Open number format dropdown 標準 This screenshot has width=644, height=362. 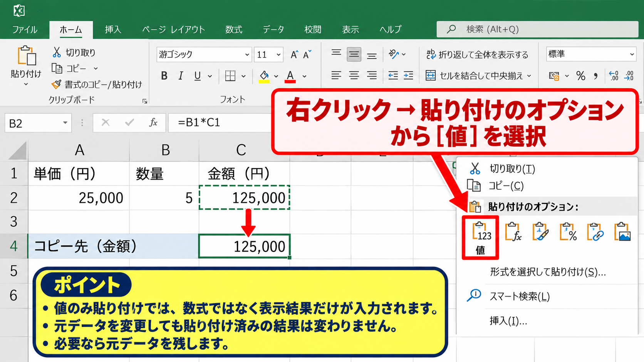[x=632, y=54]
